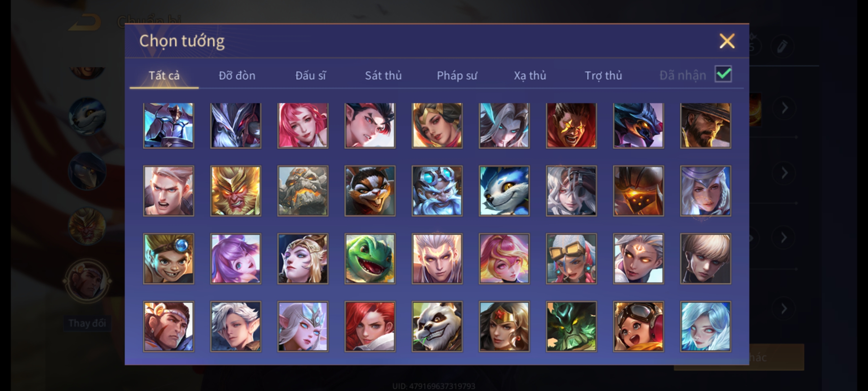The image size is (868, 391).
Task: Pick the girl with aviator goggles
Action: [638, 327]
